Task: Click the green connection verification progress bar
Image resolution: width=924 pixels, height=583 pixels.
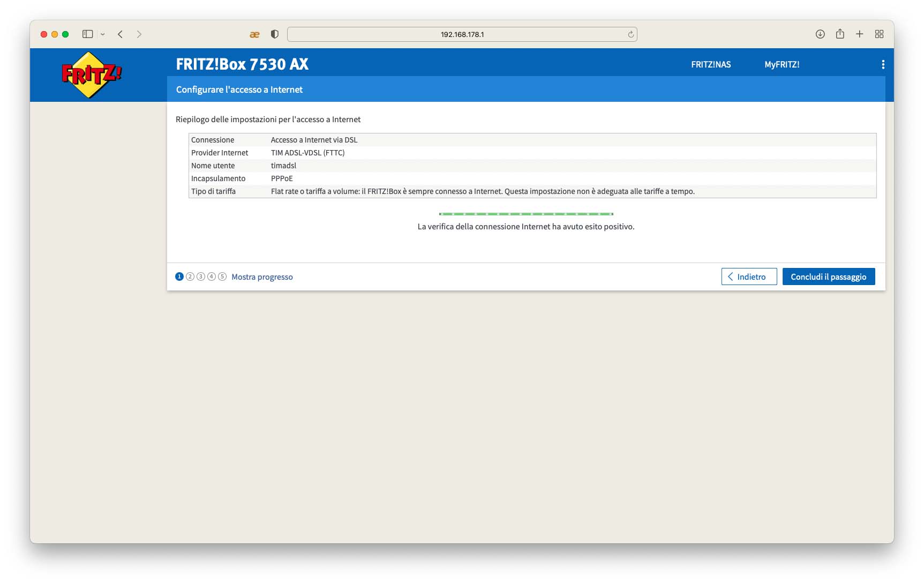Action: click(x=526, y=214)
